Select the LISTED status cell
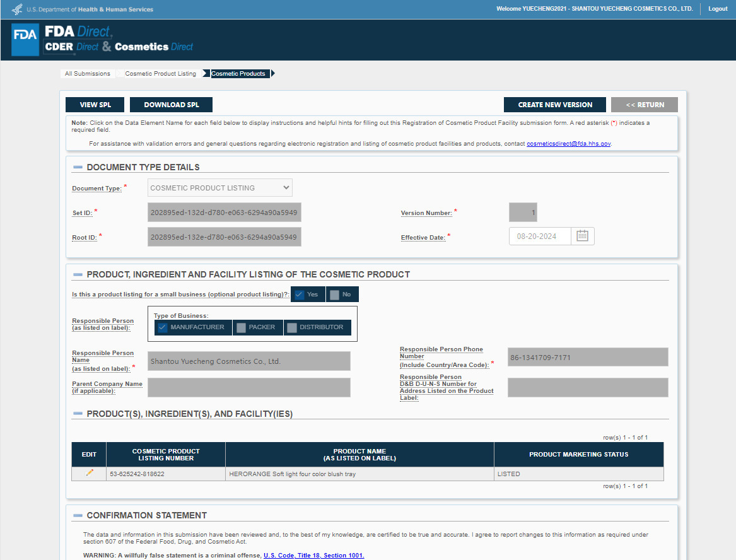 [579, 474]
